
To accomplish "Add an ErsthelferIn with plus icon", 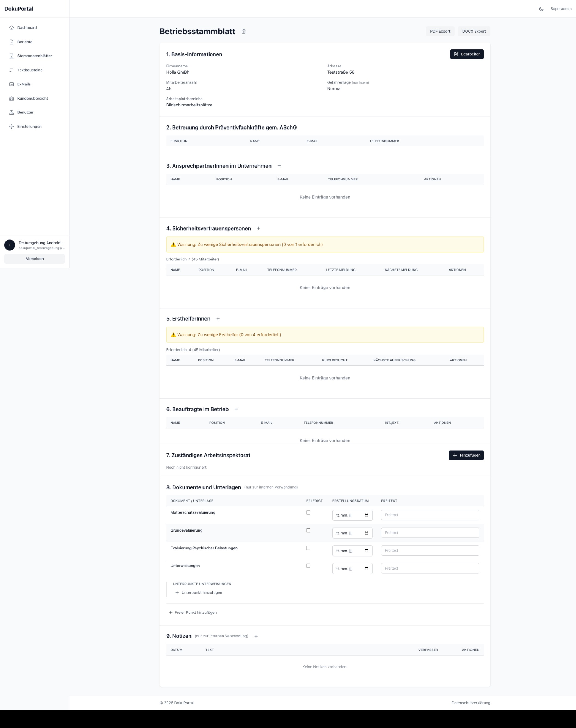I will tap(218, 319).
